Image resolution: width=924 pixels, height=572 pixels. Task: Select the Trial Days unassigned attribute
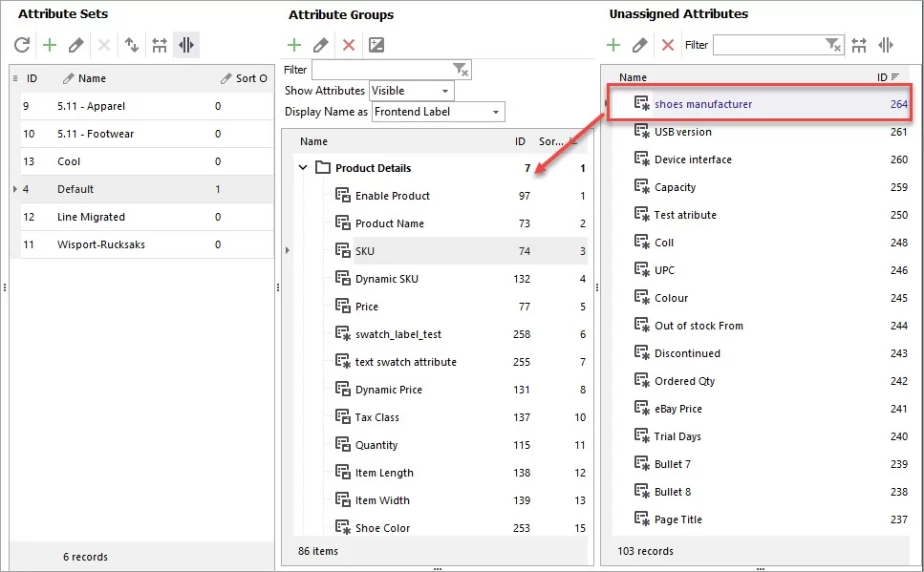[677, 436]
